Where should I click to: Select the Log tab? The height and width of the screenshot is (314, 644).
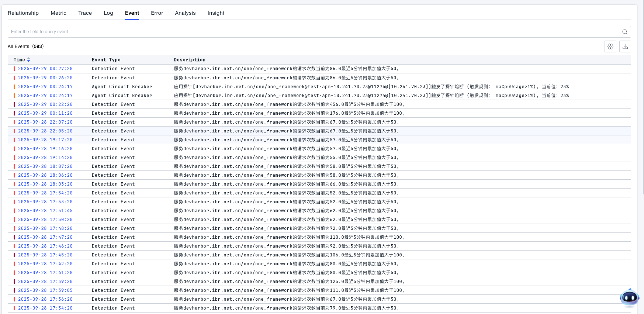tap(108, 13)
